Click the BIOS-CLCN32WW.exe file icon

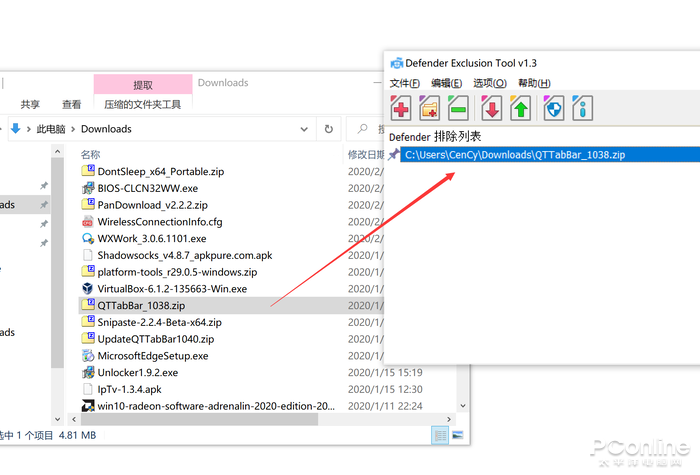point(88,188)
